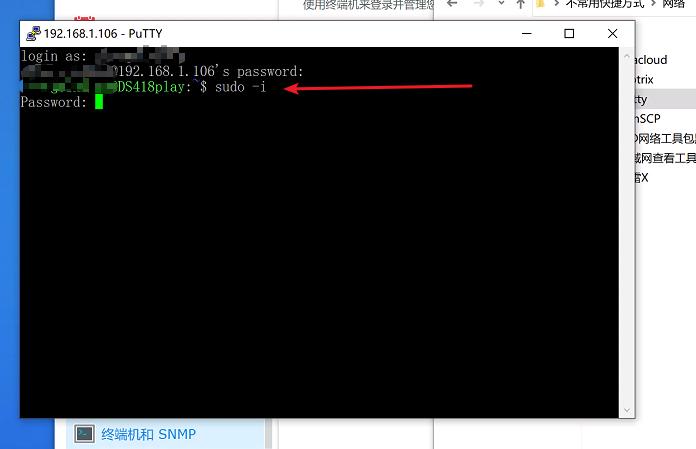Click the Explorer up-one-level arrow
Image resolution: width=696 pixels, height=449 pixels.
(x=521, y=4)
